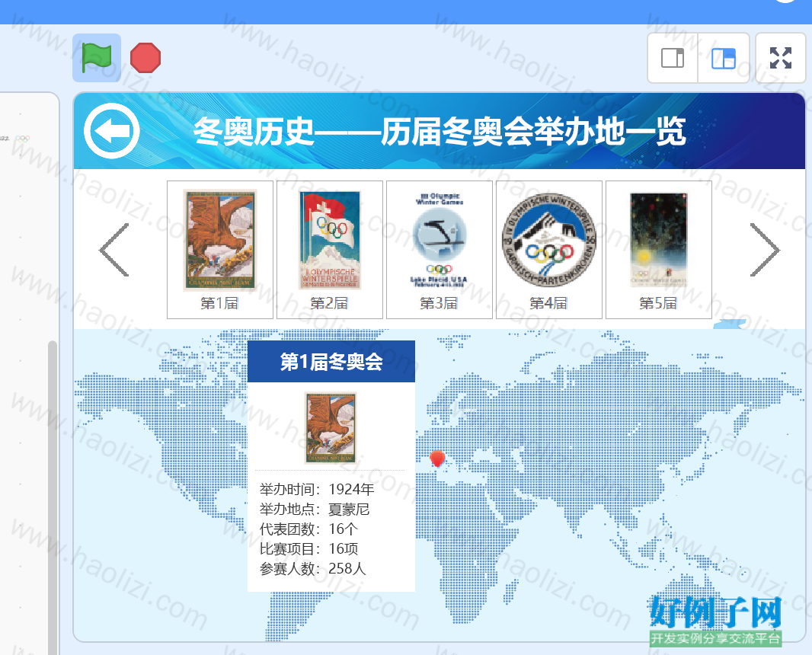This screenshot has width=812, height=655.
Task: Click the back arrow in the blue banner
Action: point(112,130)
